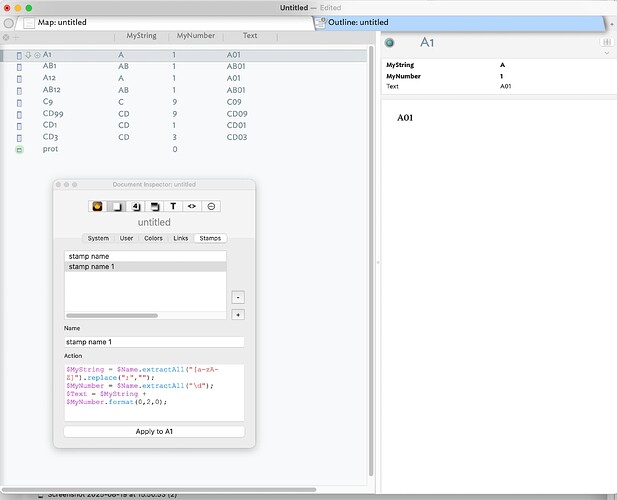Select 'stamp name' in the stamps list
Image resolution: width=617 pixels, height=500 pixels.
pos(145,256)
